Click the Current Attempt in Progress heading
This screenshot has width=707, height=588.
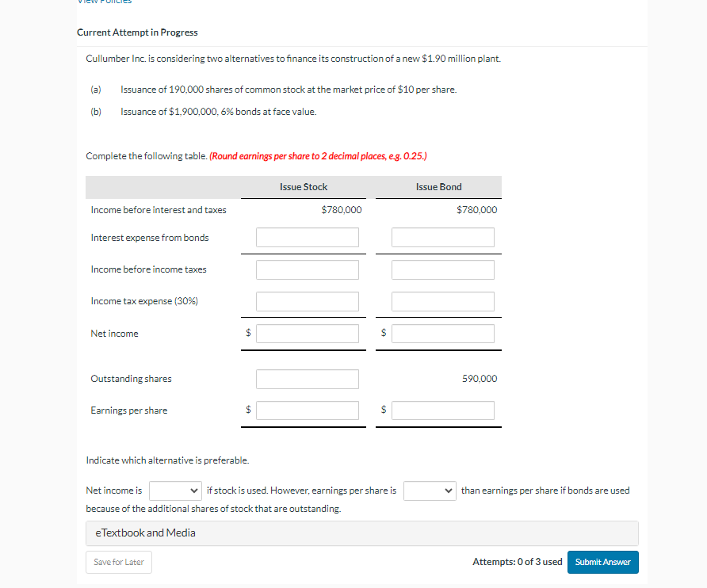click(x=136, y=32)
